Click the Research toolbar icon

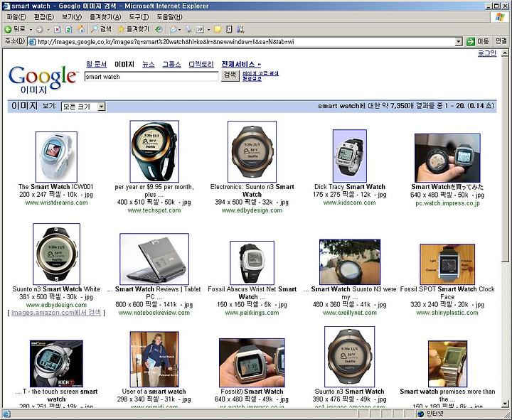point(229,30)
